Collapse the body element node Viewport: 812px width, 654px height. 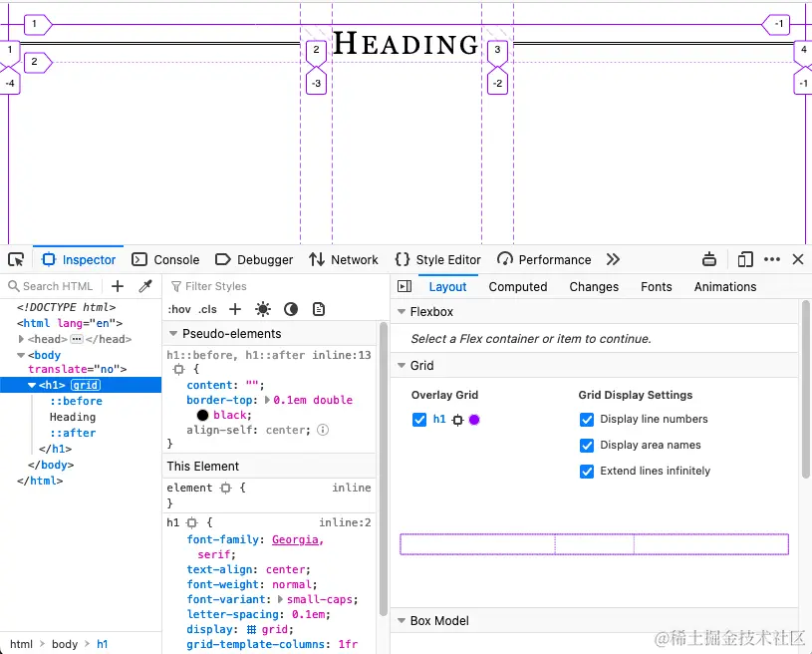(21, 355)
